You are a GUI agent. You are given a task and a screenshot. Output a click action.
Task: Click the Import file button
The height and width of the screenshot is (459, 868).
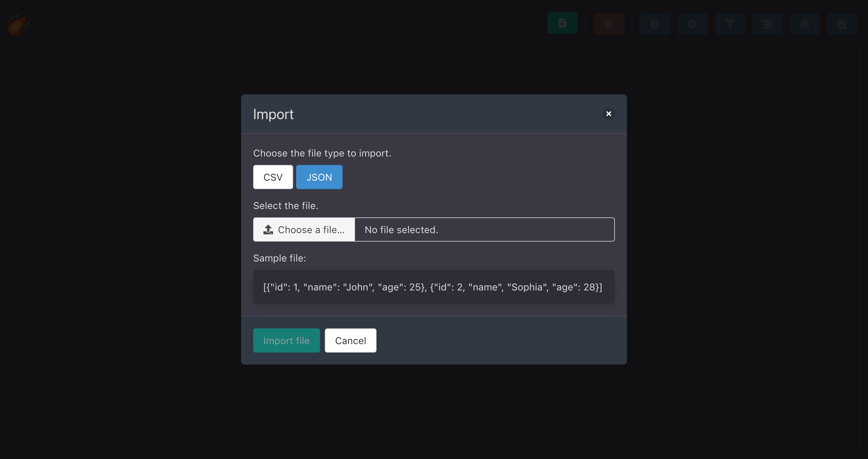point(286,341)
